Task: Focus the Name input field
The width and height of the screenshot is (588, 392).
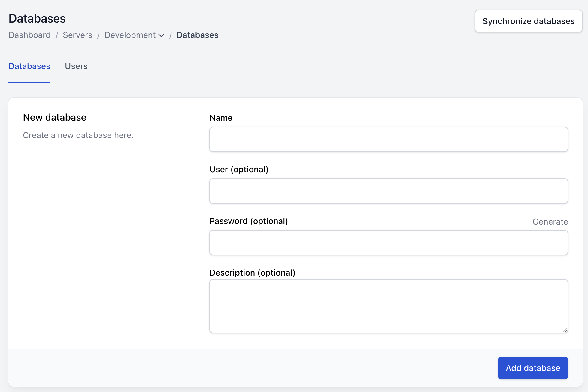Action: pyautogui.click(x=388, y=139)
